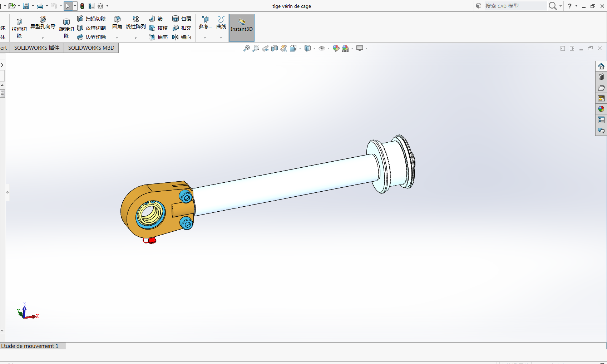Open the SOLIDWORKS 插件 tab

click(x=36, y=48)
